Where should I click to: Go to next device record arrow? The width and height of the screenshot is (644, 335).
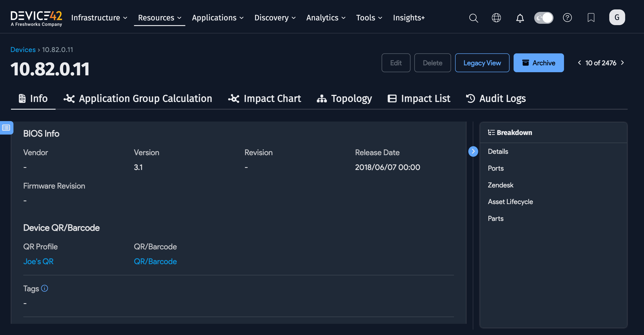pyautogui.click(x=622, y=63)
